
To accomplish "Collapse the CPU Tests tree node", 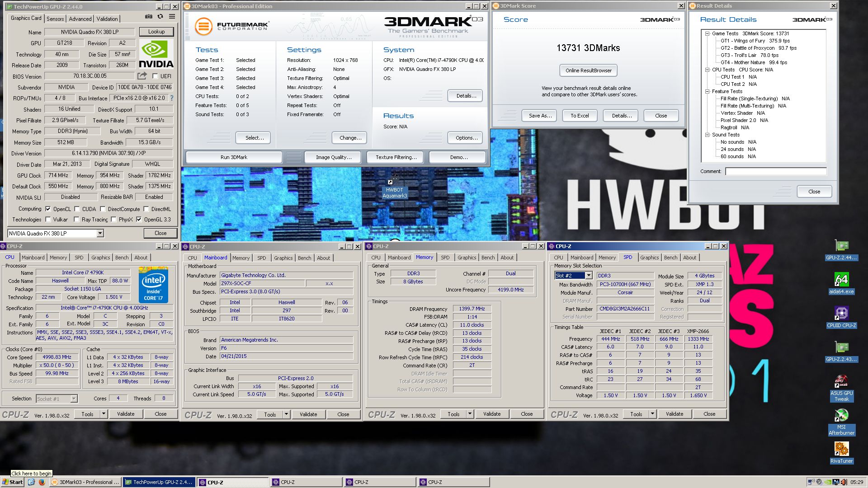I will 707,70.
